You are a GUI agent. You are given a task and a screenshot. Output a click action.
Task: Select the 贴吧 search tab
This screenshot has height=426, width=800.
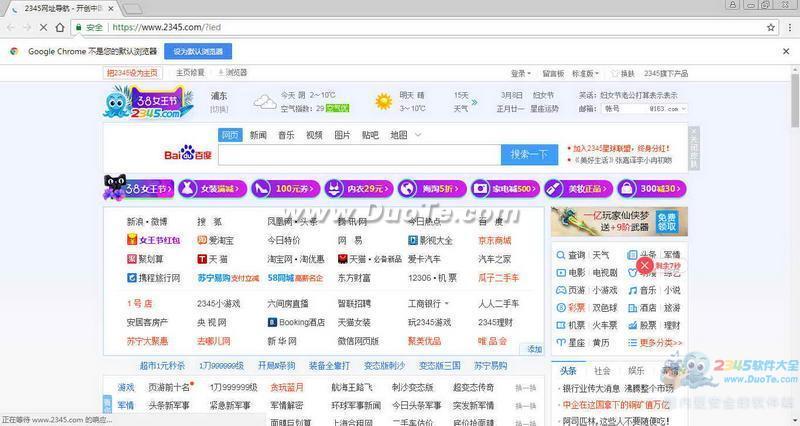click(370, 135)
